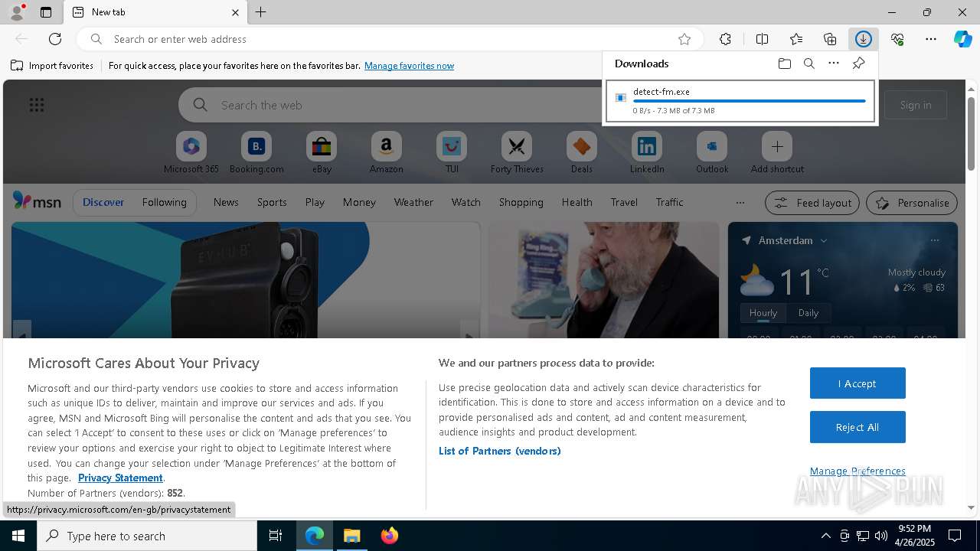Open more options in Downloads panel
Screen dimensions: 980x551
tap(834, 64)
